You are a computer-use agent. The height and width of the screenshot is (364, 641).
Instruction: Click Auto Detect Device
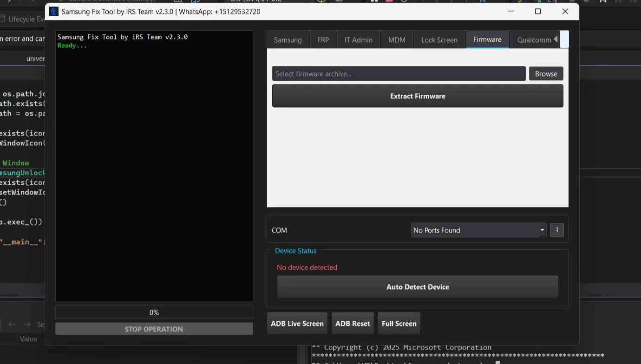(417, 287)
